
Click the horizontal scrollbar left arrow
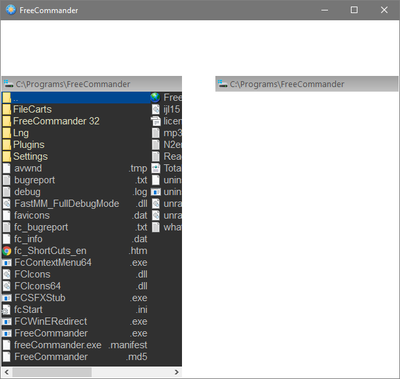pyautogui.click(x=6, y=372)
